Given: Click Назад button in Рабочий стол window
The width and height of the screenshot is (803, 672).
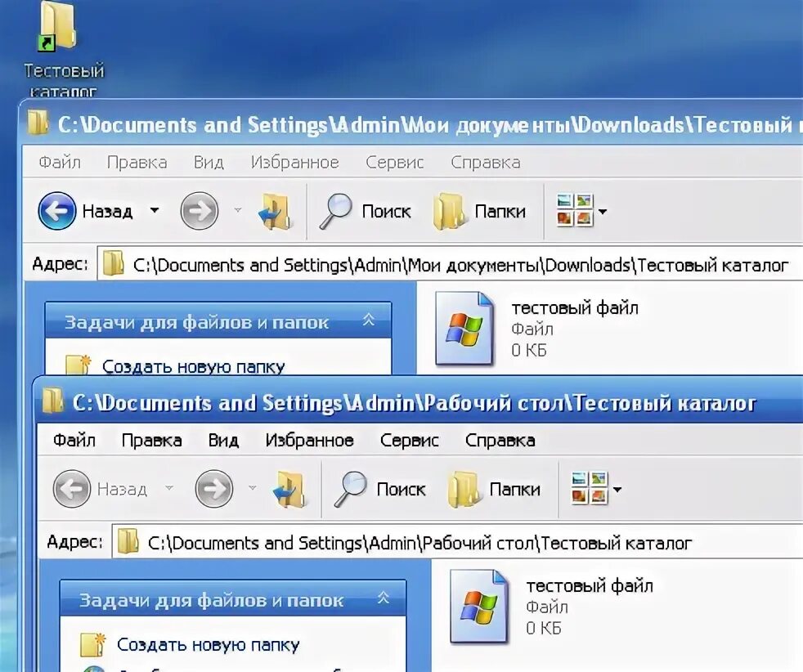Looking at the screenshot, I should [x=100, y=489].
